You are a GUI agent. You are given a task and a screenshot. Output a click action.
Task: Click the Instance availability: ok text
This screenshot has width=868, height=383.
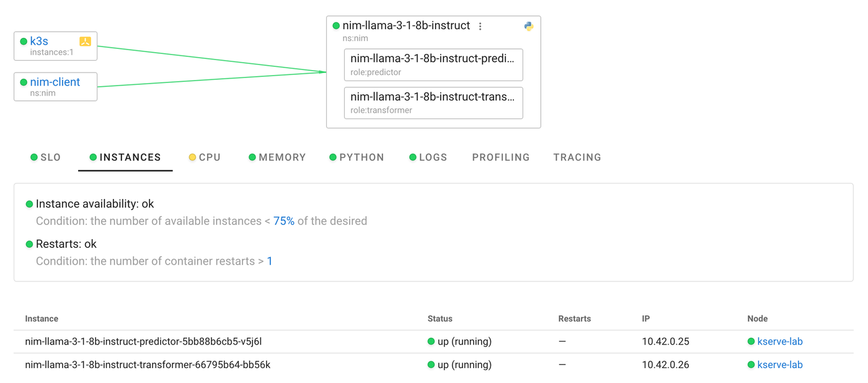click(95, 204)
